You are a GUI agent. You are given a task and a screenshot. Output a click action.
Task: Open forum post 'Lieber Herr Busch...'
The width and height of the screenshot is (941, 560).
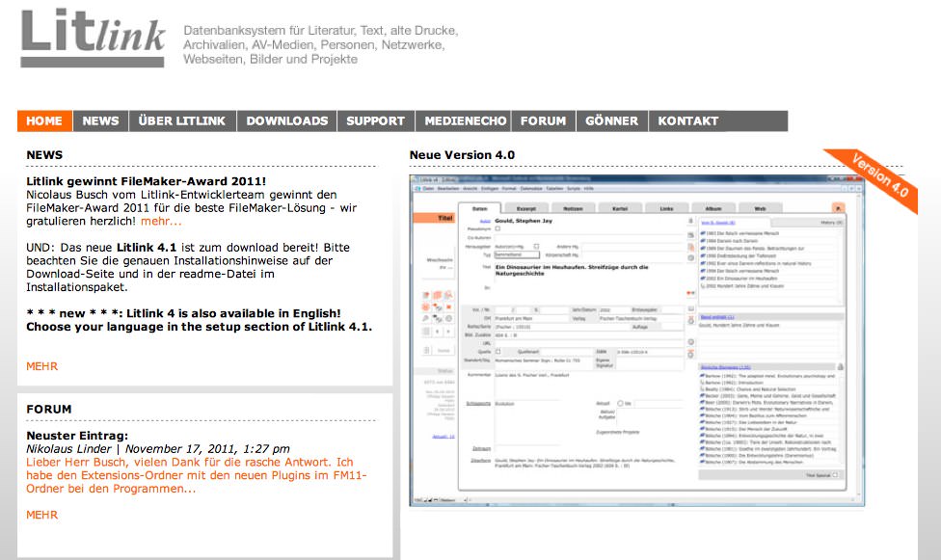pyautogui.click(x=197, y=475)
